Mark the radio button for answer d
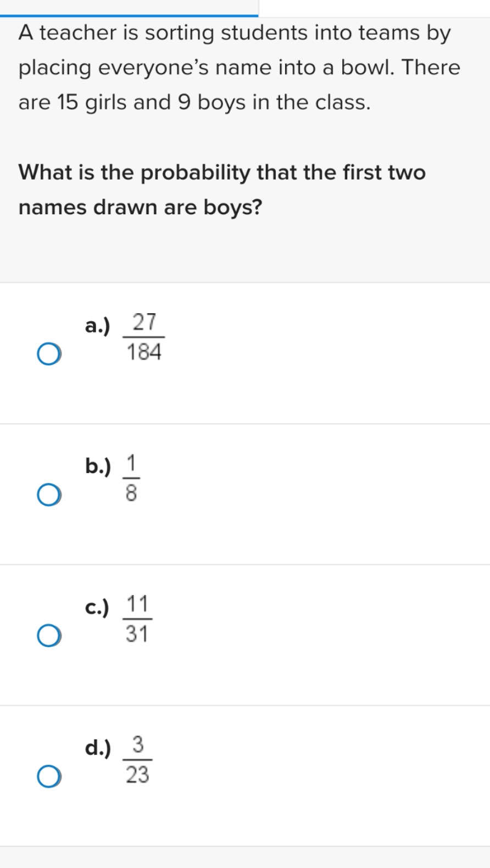Image resolution: width=490 pixels, height=868 pixels. coord(49,776)
